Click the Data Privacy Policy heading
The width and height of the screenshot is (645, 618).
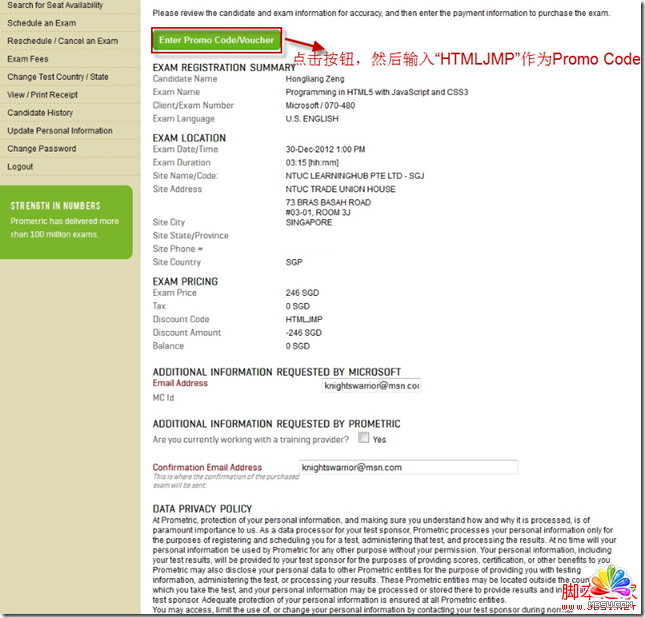coord(201,509)
